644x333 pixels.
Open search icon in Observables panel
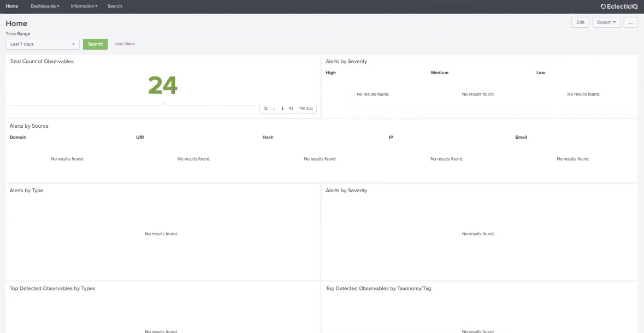click(x=266, y=109)
